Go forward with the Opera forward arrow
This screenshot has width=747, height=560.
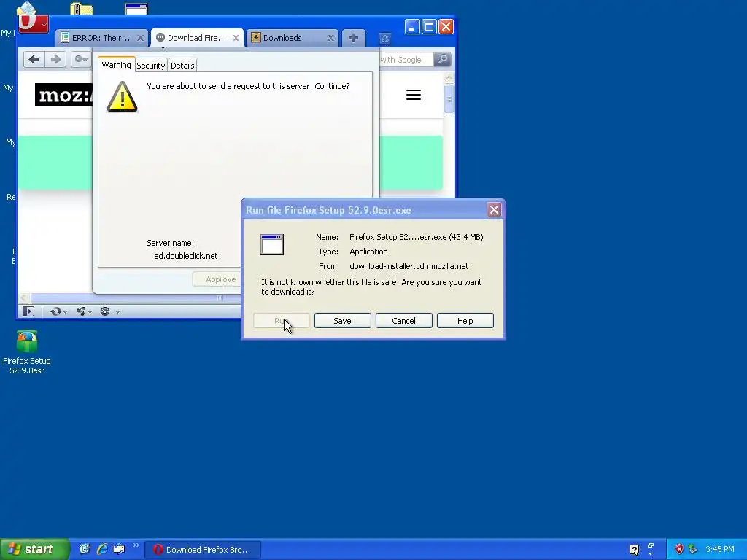(55, 60)
